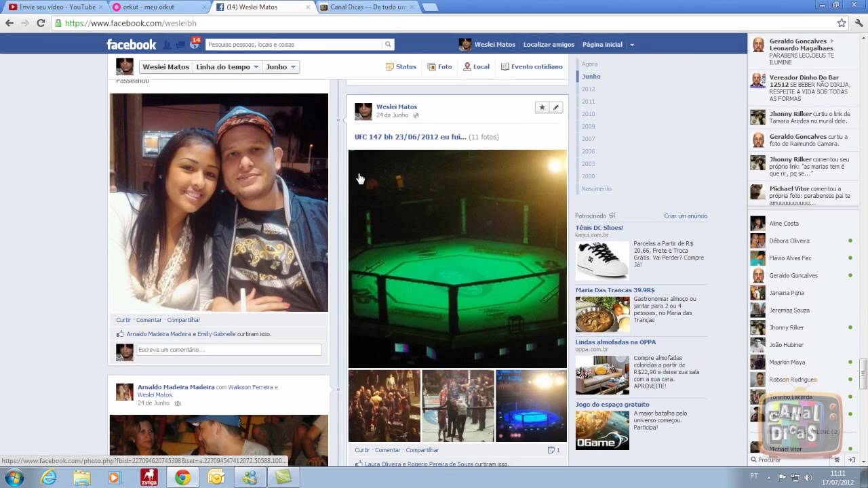Open account dropdown arrow in header
The image size is (868, 488).
pyautogui.click(x=632, y=45)
